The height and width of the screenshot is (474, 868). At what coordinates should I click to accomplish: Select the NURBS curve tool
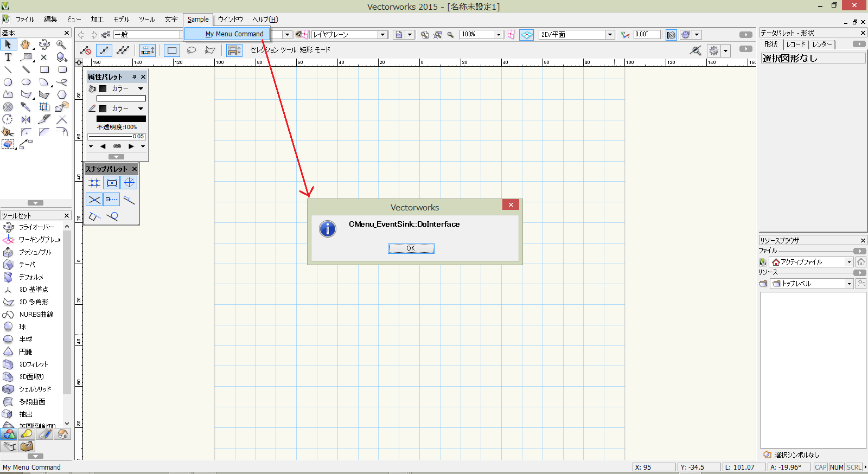click(x=33, y=314)
